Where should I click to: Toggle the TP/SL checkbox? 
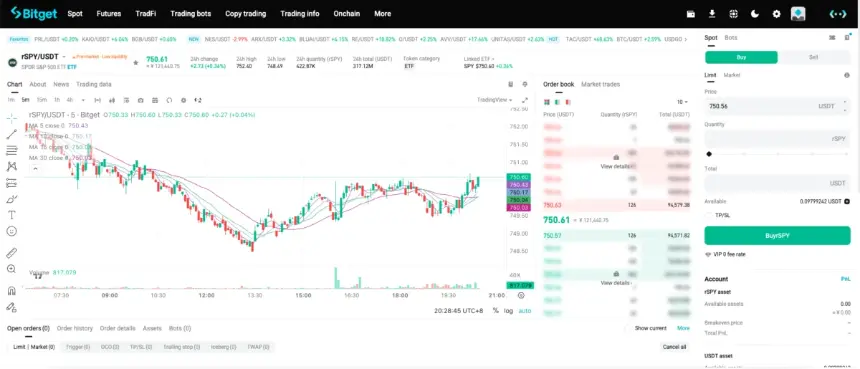click(709, 215)
